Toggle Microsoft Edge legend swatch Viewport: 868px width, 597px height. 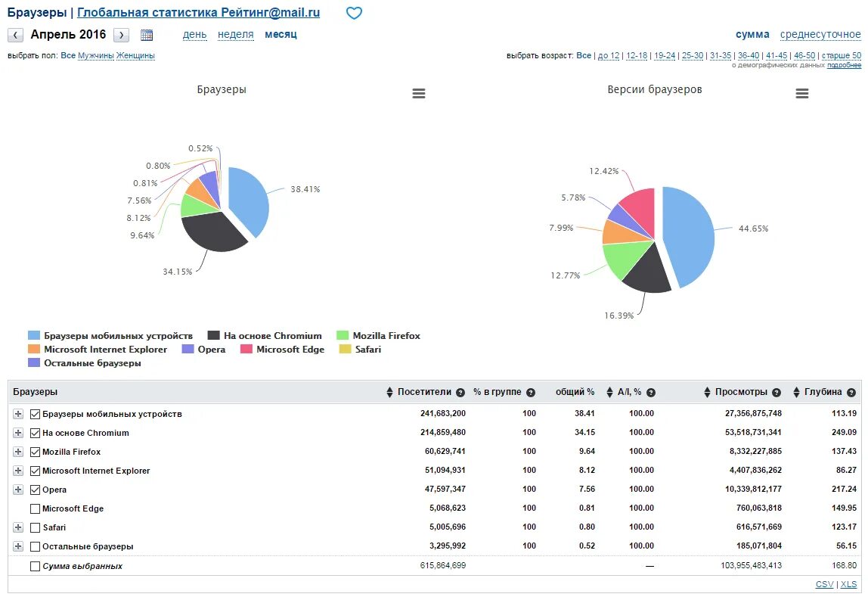(x=246, y=350)
